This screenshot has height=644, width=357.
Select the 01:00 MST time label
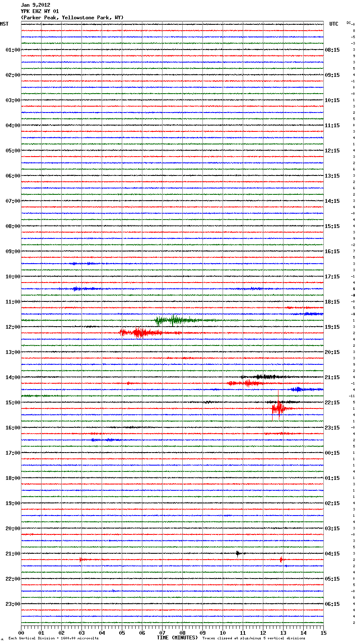coord(13,50)
